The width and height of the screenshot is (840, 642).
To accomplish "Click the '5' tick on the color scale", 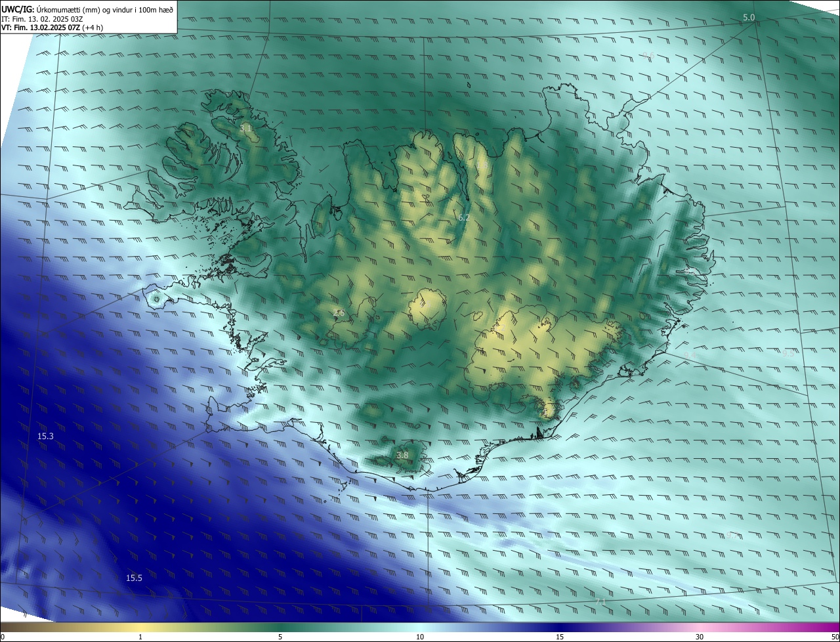I will tap(280, 637).
